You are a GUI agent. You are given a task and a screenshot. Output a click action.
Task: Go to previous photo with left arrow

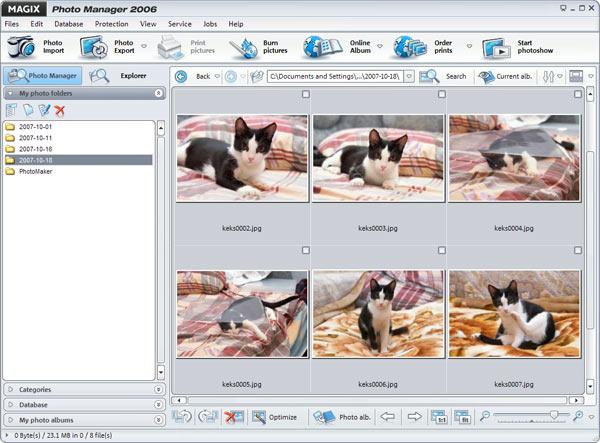[x=388, y=417]
